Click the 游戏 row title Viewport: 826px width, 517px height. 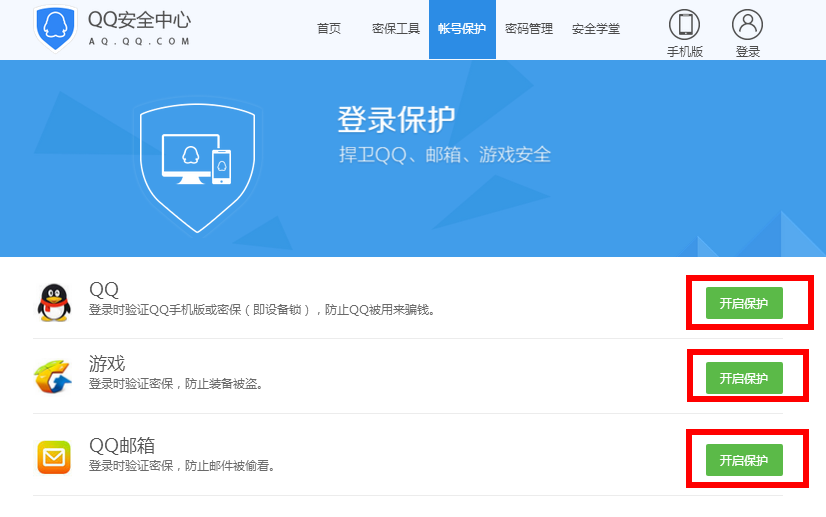pyautogui.click(x=107, y=364)
